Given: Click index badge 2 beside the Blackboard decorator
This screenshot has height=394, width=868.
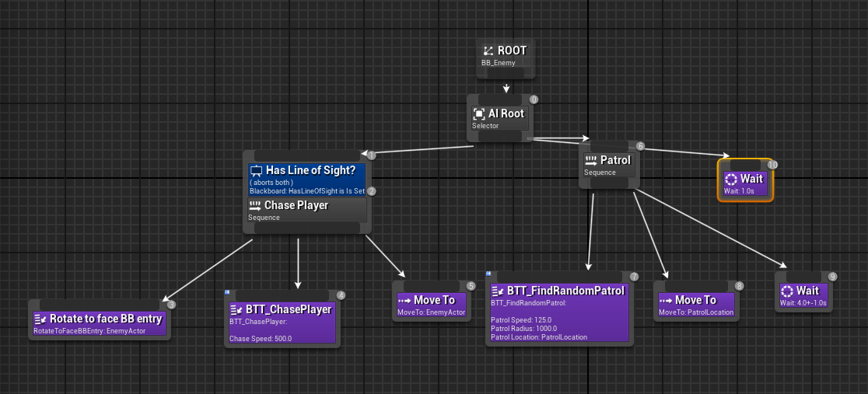Looking at the screenshot, I should click(x=372, y=191).
